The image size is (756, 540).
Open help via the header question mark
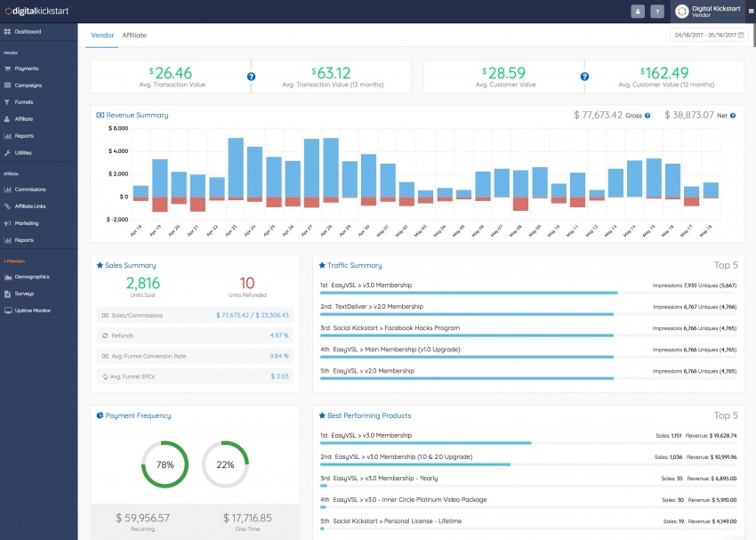(x=657, y=12)
